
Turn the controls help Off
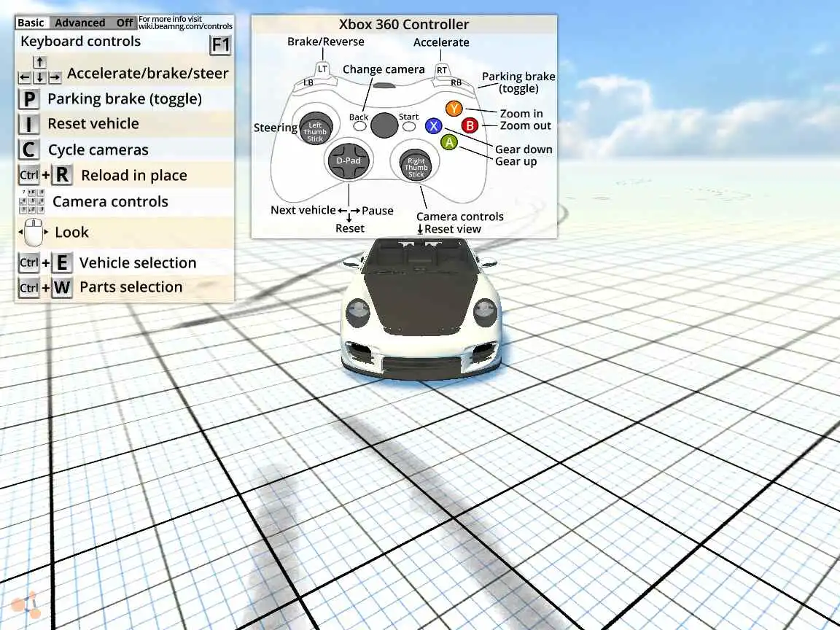pyautogui.click(x=125, y=23)
